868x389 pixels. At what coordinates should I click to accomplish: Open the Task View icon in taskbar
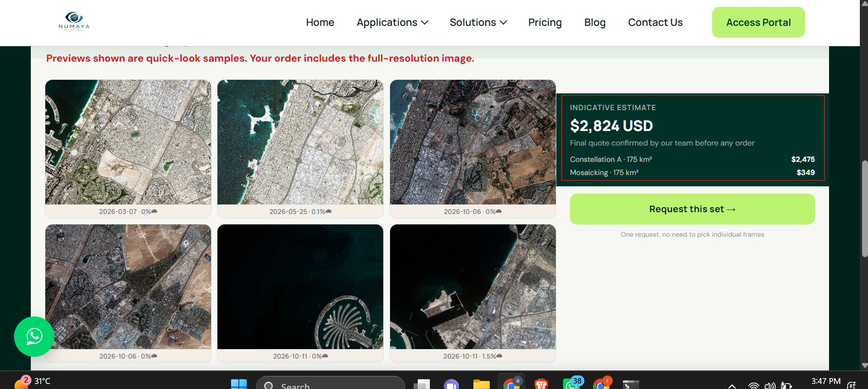(x=422, y=384)
